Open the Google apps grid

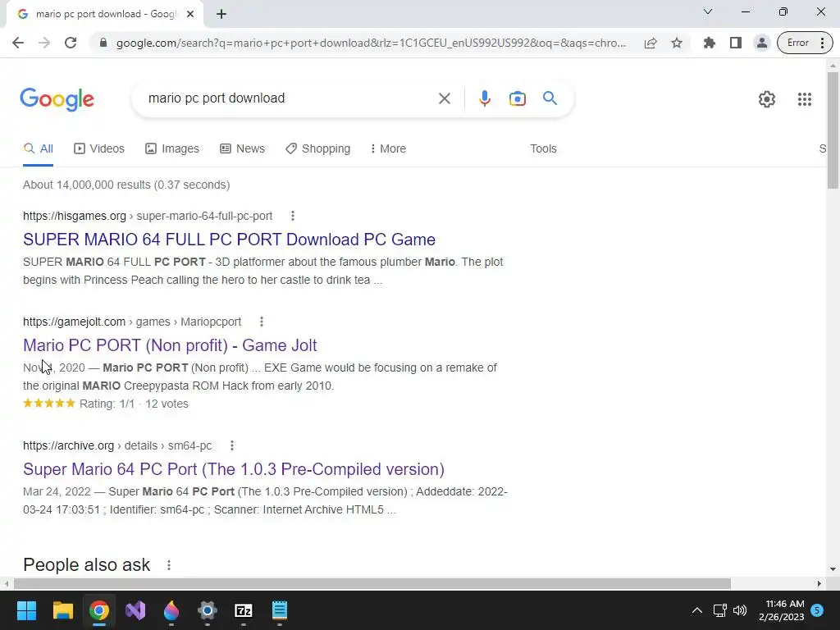click(x=804, y=99)
